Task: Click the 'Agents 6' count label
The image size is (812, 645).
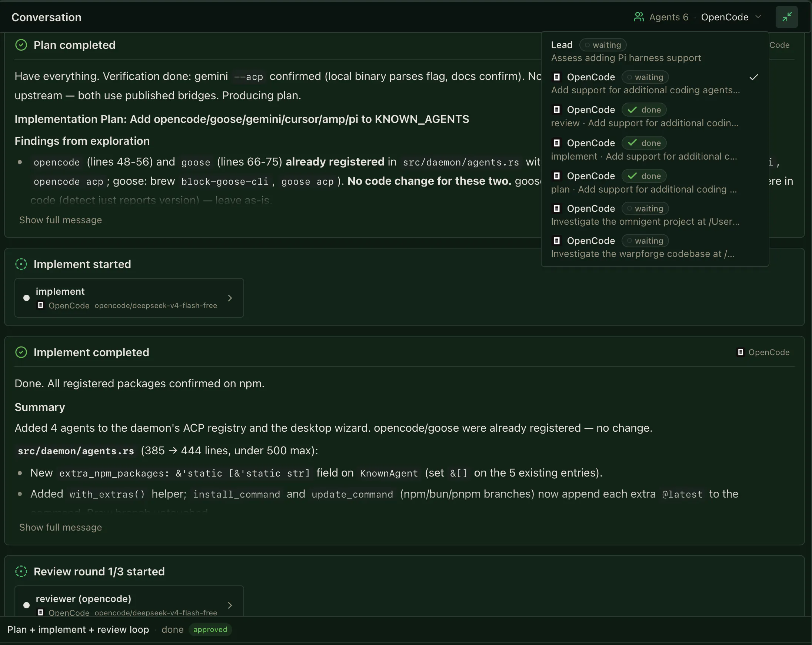Action: pos(669,17)
